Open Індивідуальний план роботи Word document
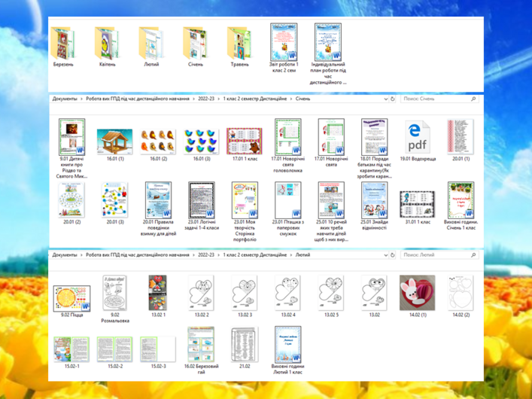This screenshot has width=532, height=399. (x=328, y=42)
